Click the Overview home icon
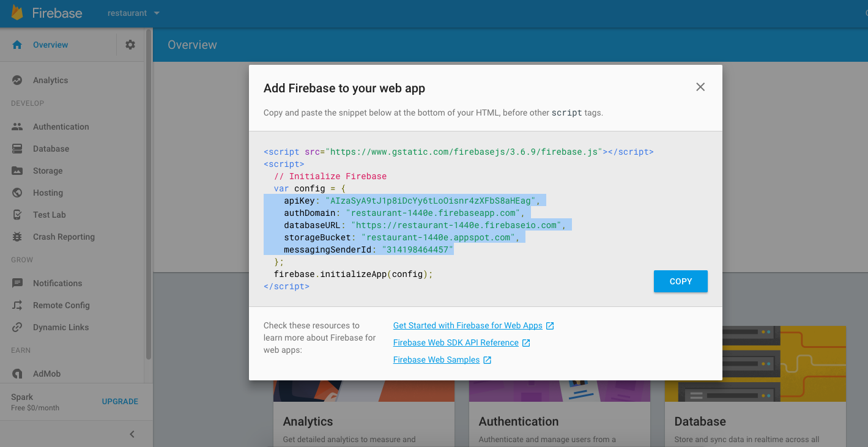Image resolution: width=868 pixels, height=447 pixels. (x=17, y=45)
